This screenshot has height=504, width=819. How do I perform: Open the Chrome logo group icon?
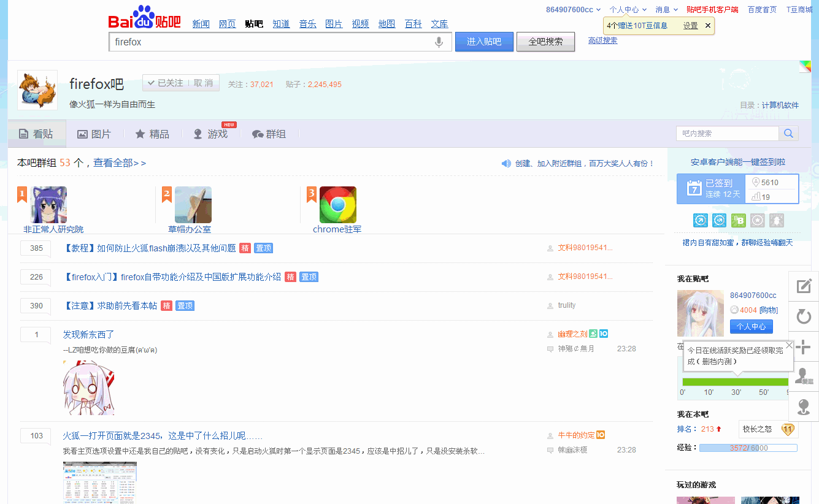coord(337,205)
